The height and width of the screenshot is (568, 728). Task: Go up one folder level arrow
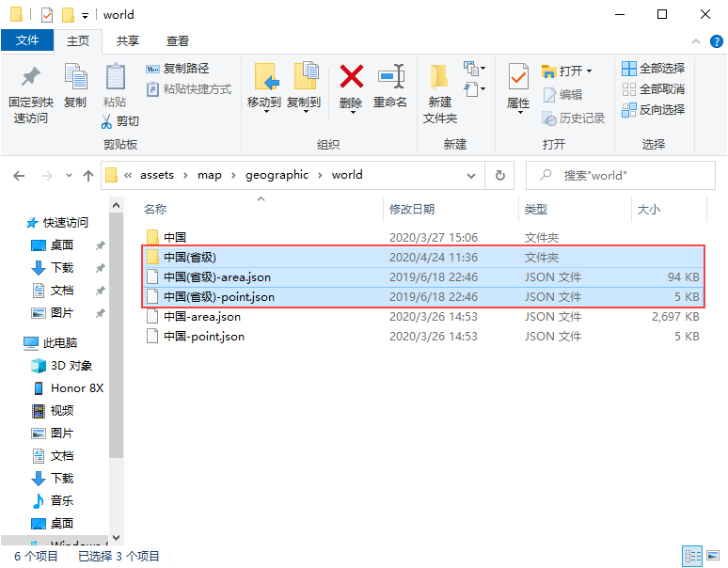(x=88, y=176)
